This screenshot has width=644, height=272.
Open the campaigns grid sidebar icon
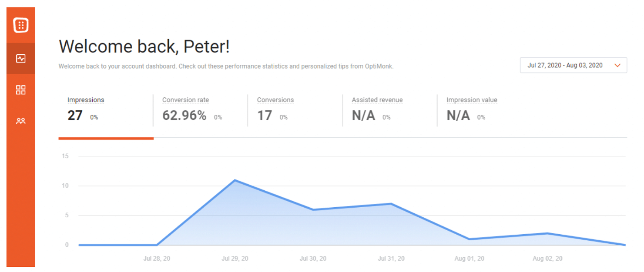pyautogui.click(x=21, y=90)
